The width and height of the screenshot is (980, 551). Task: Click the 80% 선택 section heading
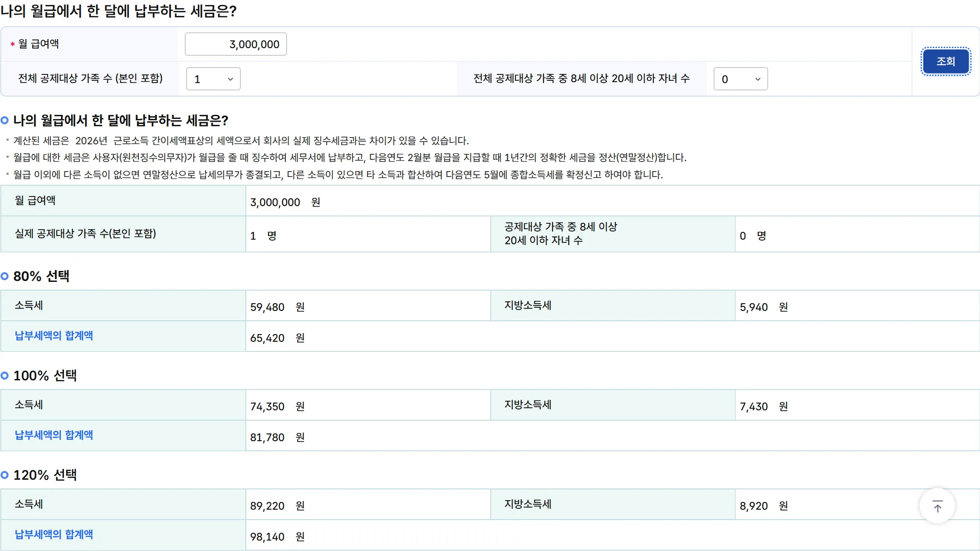tap(41, 276)
